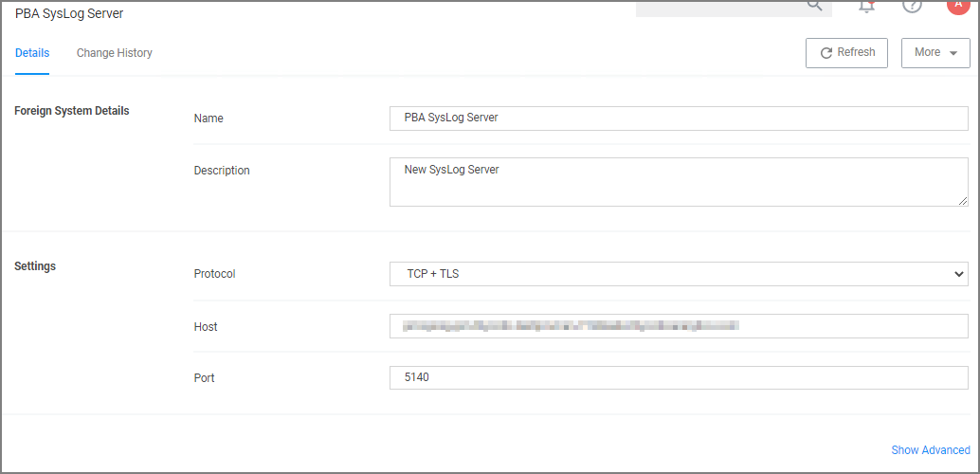Click the Foreign System Details heading

[72, 111]
